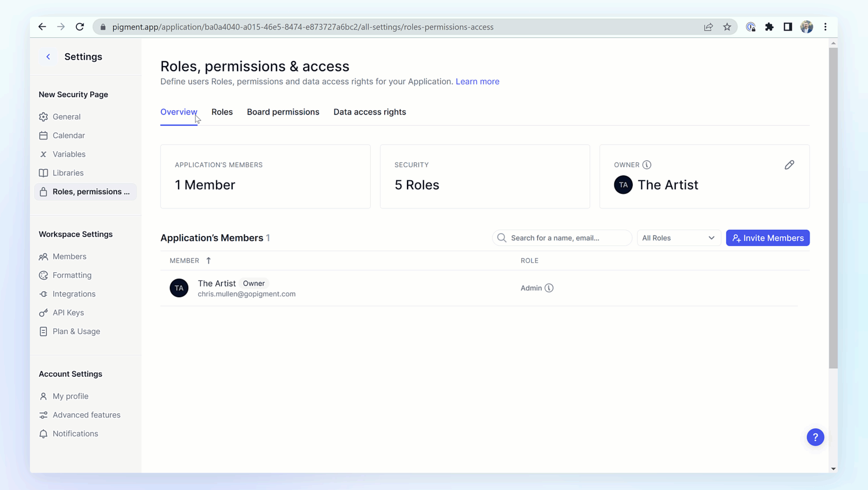Image resolution: width=868 pixels, height=490 pixels.
Task: Click the page vertical scrollbar
Action: click(833, 208)
